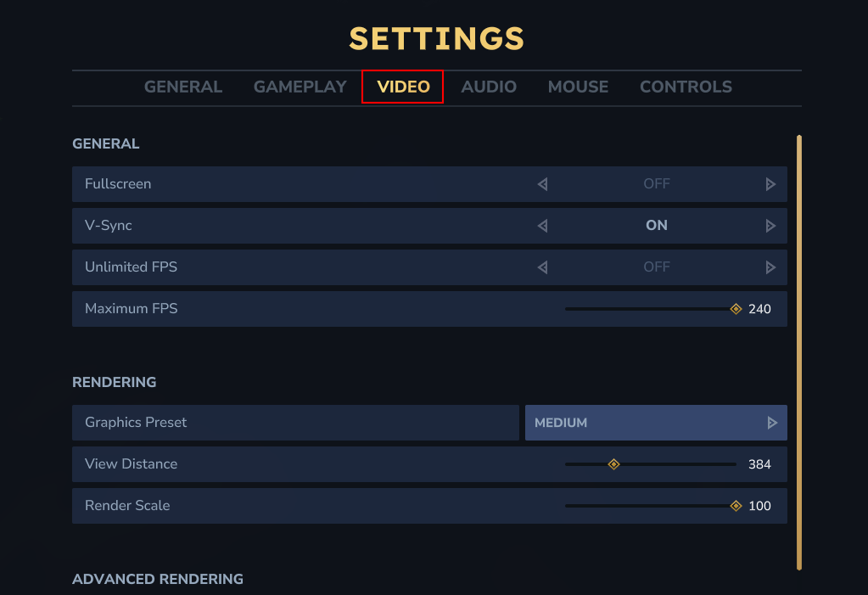This screenshot has width=868, height=595.
Task: Click the View Distance slider handle
Action: coord(613,464)
